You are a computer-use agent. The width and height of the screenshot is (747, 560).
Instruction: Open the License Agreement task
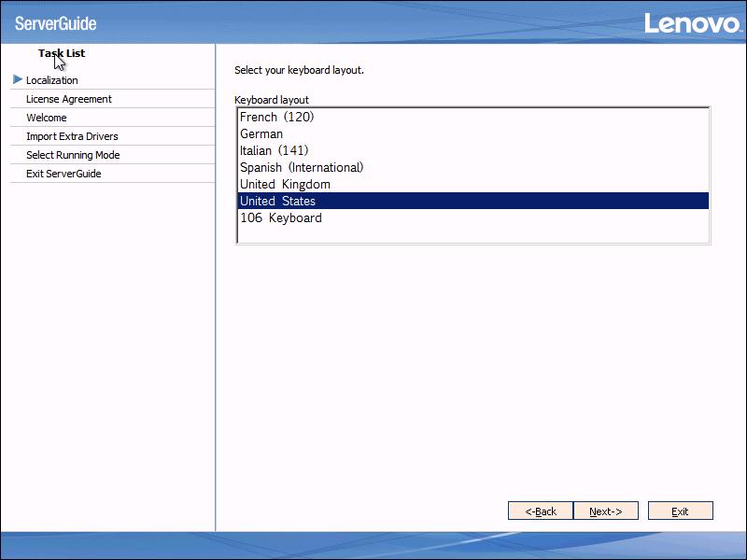coord(69,99)
